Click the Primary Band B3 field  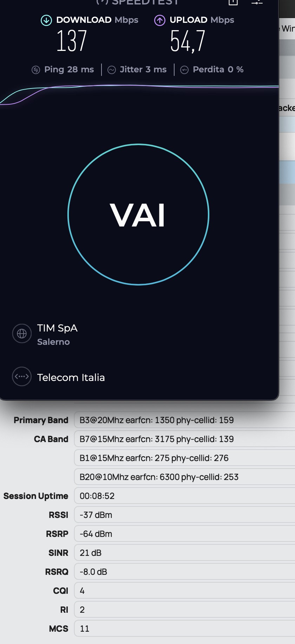184,420
